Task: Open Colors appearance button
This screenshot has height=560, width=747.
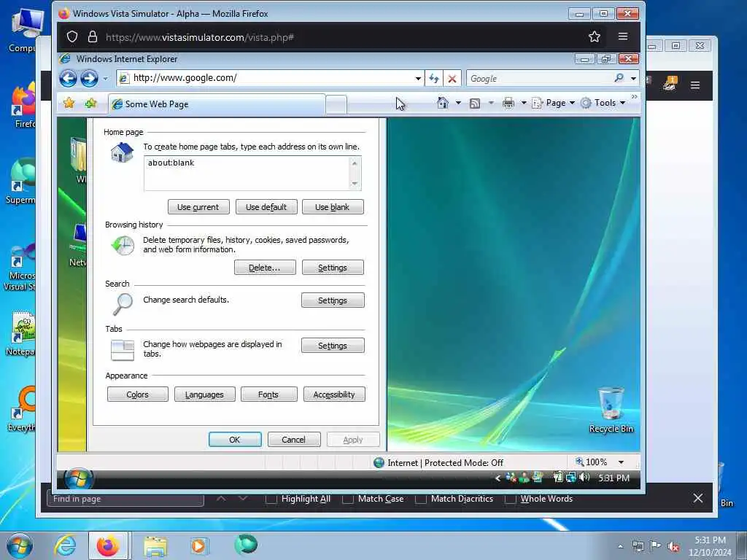Action: click(138, 394)
